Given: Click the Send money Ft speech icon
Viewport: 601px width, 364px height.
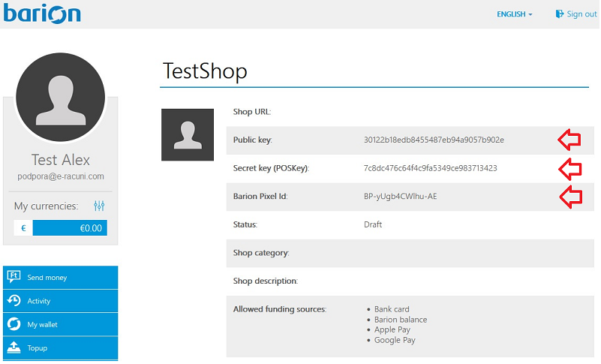Looking at the screenshot, I should click(x=14, y=276).
